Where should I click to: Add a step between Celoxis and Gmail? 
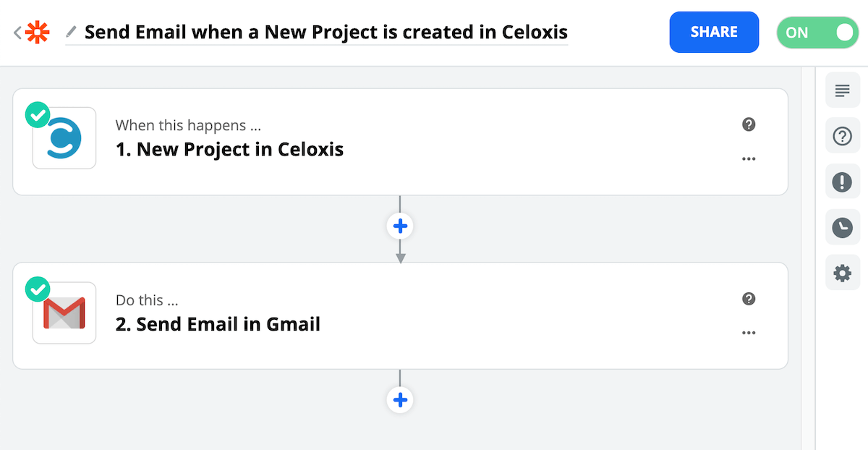(400, 226)
